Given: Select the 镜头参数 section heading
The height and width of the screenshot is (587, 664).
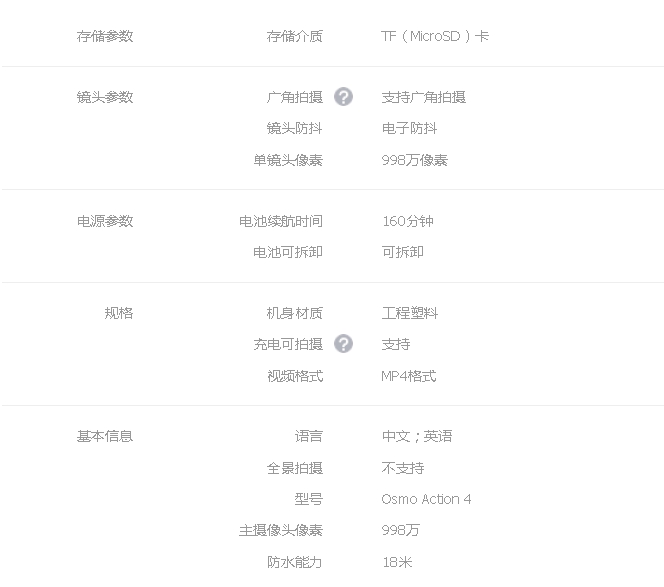Looking at the screenshot, I should [105, 97].
